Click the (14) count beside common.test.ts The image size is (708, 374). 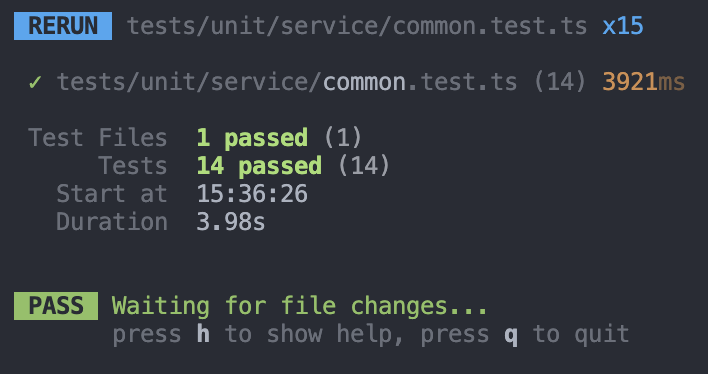click(560, 82)
